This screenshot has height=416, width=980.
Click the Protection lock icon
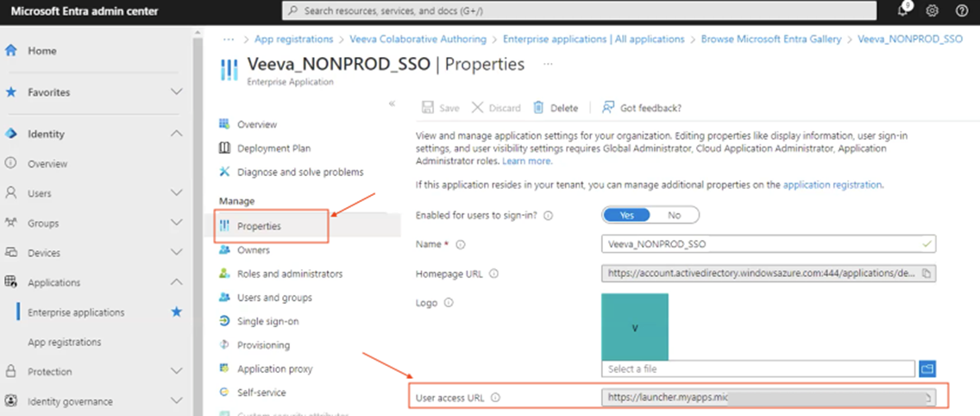pyautogui.click(x=10, y=372)
